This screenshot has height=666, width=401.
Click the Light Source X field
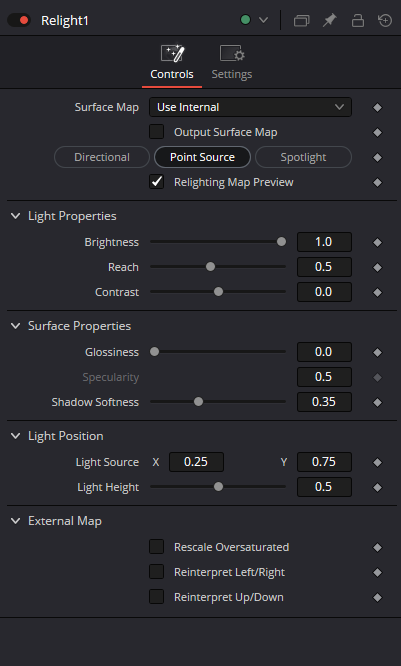(x=196, y=462)
